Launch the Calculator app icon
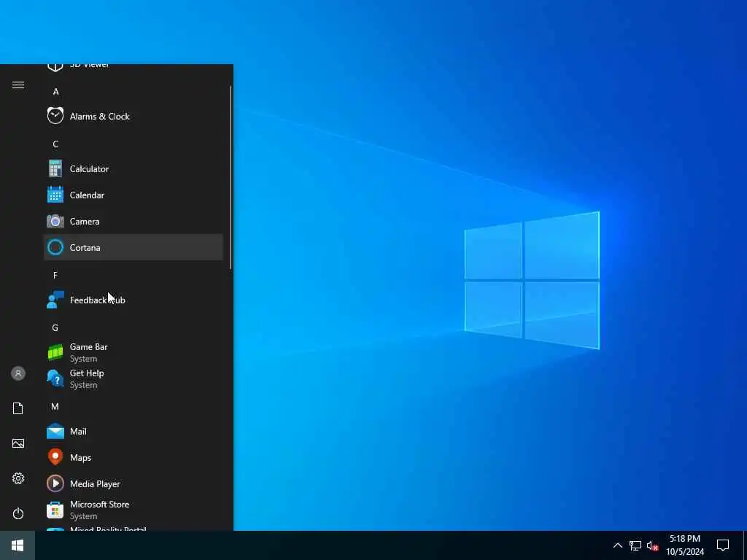The width and height of the screenshot is (747, 560). 55,168
